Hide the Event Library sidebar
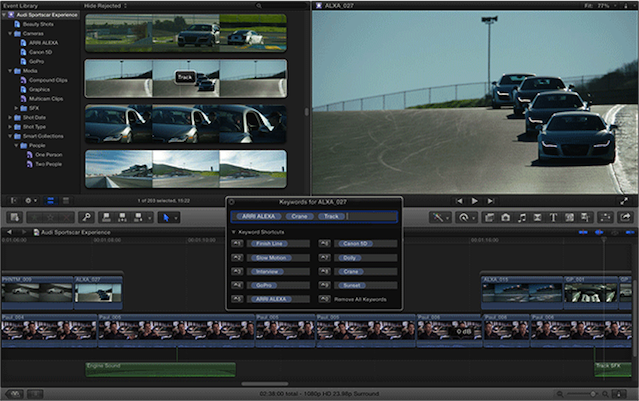 13,200
